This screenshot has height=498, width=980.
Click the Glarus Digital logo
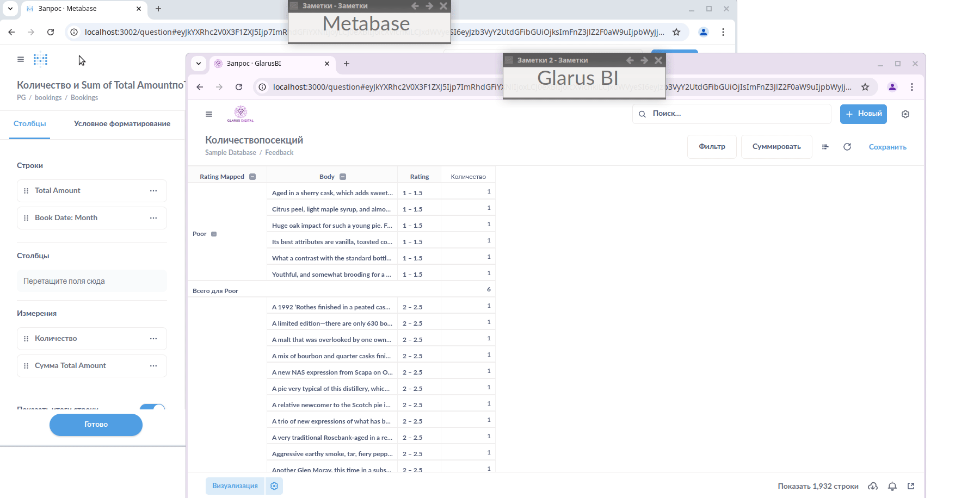point(240,114)
